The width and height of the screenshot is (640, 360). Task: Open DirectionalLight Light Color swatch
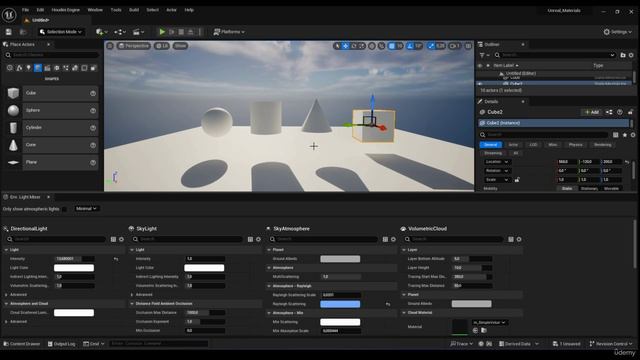[74, 268]
